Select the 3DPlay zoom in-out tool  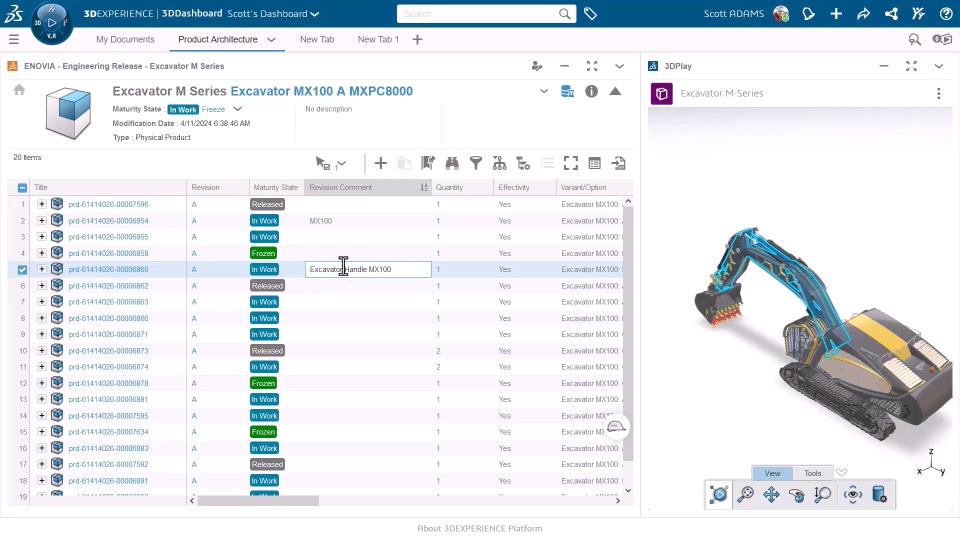click(x=822, y=494)
